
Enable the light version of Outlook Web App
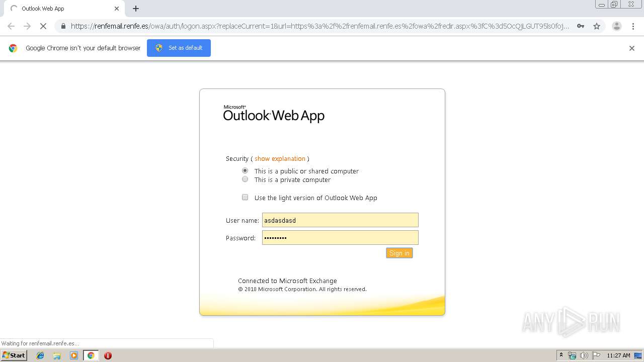pyautogui.click(x=245, y=198)
